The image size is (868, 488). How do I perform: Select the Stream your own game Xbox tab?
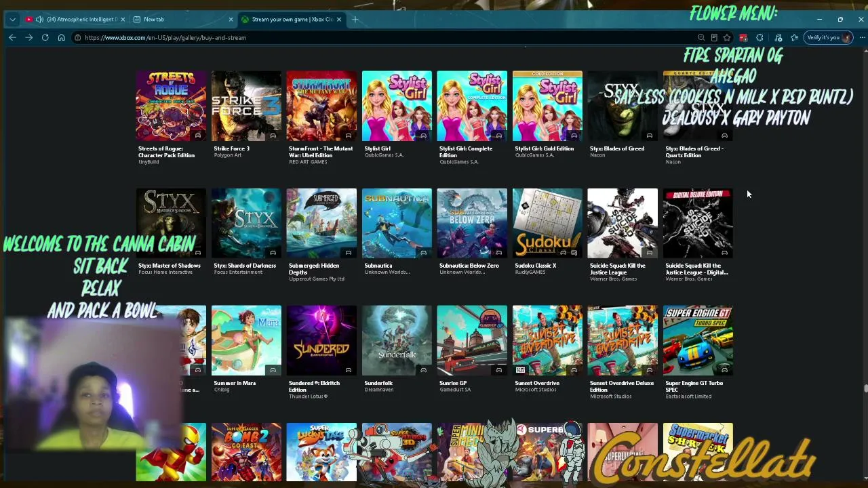pos(291,19)
